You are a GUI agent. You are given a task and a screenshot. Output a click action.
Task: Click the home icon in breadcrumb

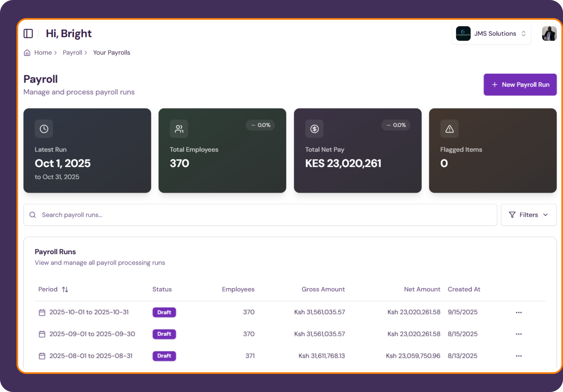(x=27, y=53)
